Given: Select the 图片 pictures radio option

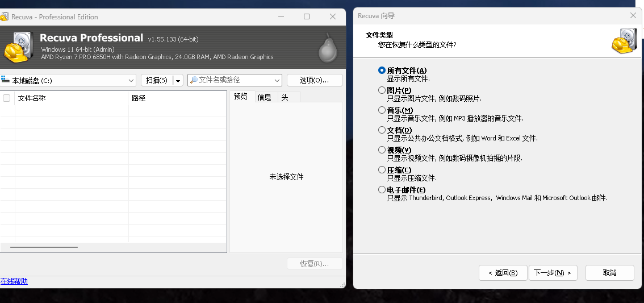Looking at the screenshot, I should pyautogui.click(x=382, y=90).
